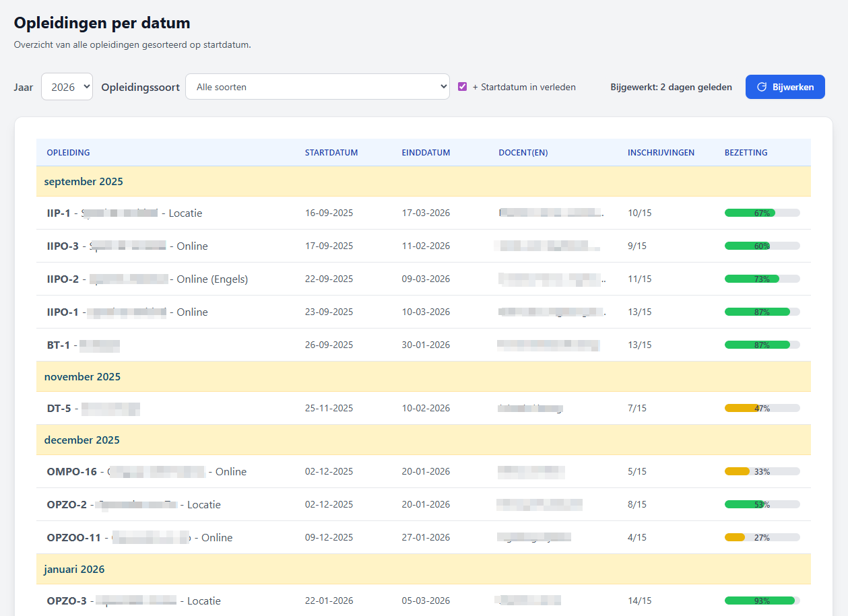Open the IIP-1 Locatie course row

[125, 213]
